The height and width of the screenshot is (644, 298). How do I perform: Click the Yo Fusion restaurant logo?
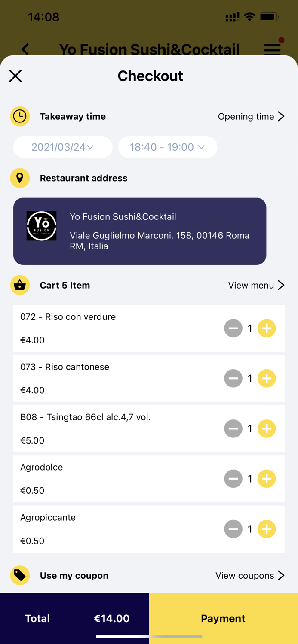click(x=41, y=225)
